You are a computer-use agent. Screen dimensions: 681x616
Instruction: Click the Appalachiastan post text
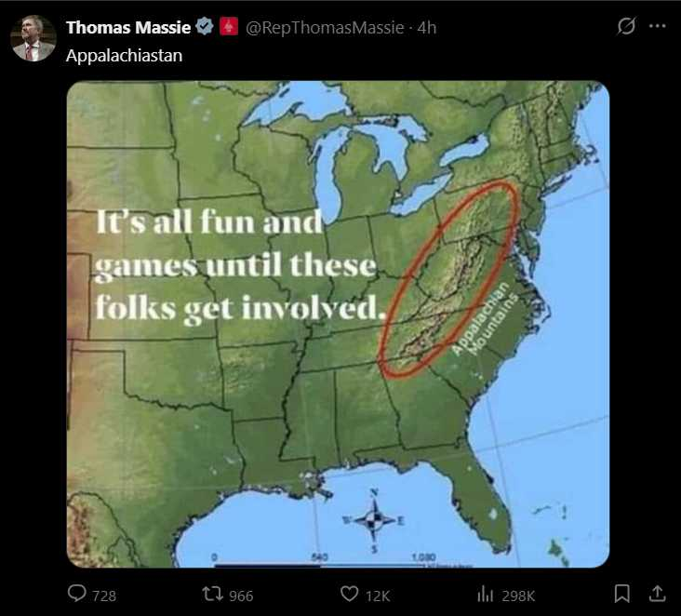[x=124, y=55]
